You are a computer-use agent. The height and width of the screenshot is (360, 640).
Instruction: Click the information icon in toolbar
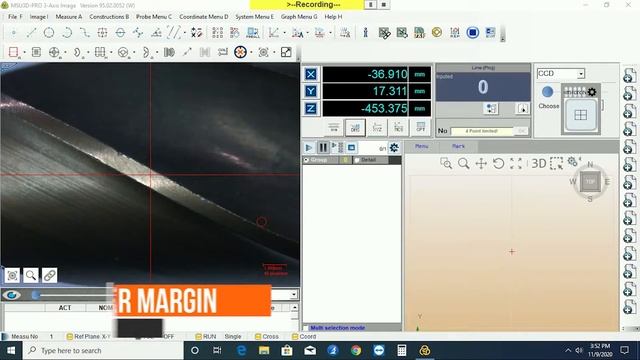pos(365,32)
